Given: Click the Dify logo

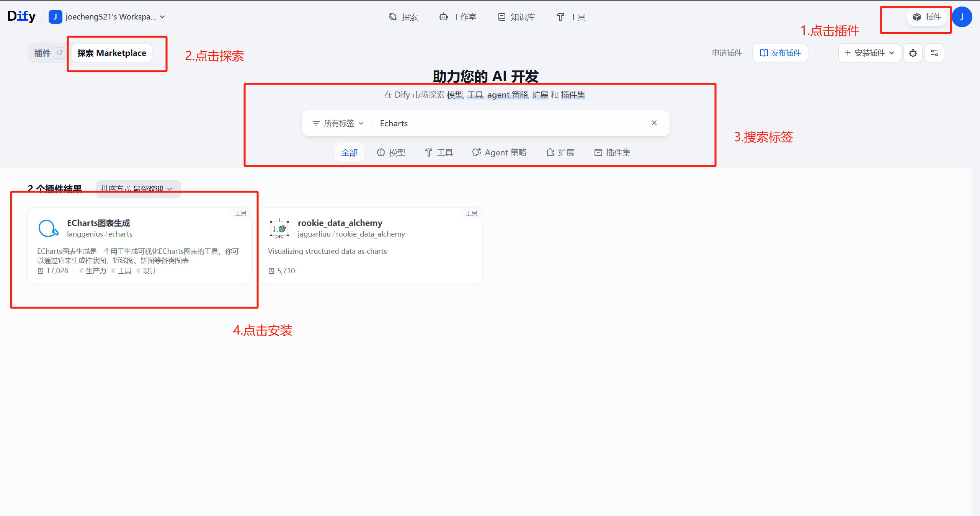Looking at the screenshot, I should [x=21, y=16].
